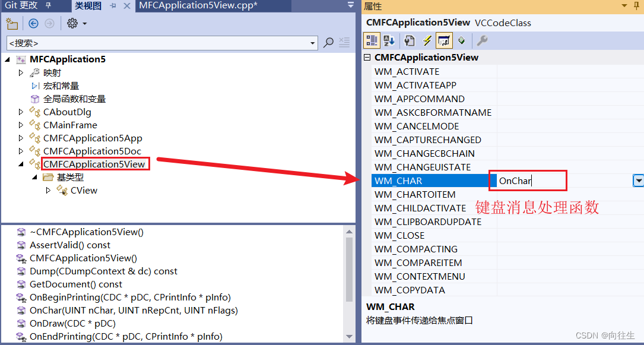
Task: Open the 属性 window options dropdown
Action: 625,6
